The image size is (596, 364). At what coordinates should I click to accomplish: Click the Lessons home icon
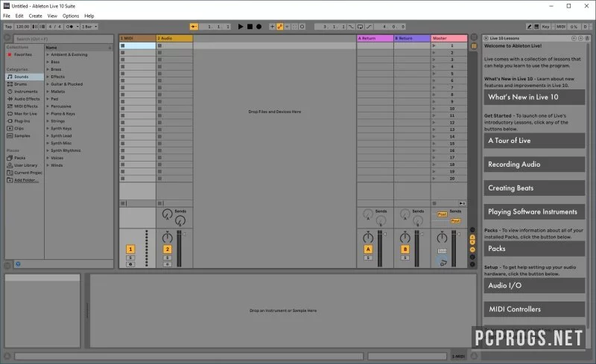(587, 38)
